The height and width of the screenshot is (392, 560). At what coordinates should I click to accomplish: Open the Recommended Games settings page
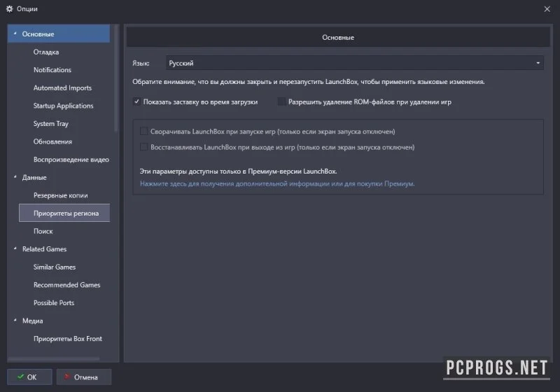point(66,285)
